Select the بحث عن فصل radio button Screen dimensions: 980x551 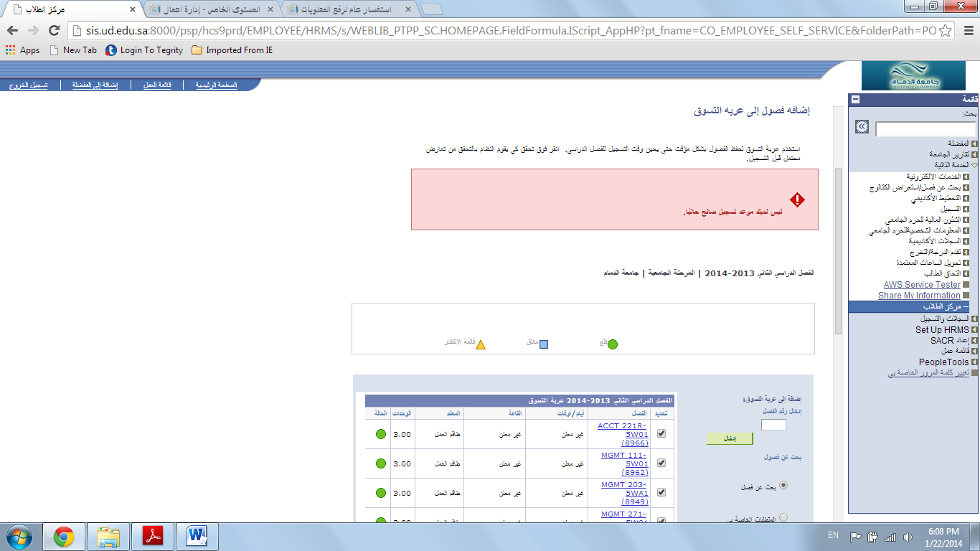(783, 485)
